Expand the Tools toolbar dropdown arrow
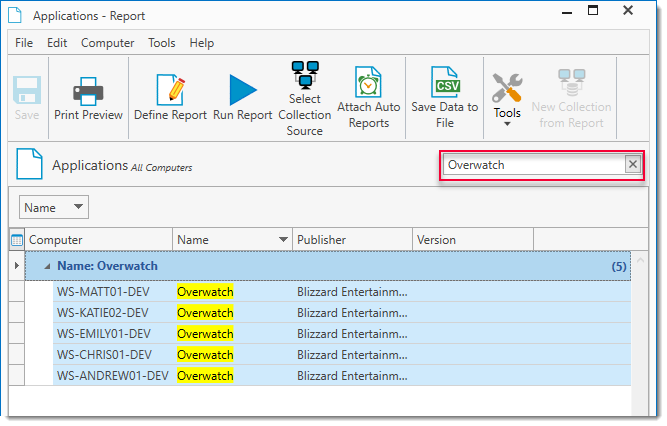 tap(507, 124)
